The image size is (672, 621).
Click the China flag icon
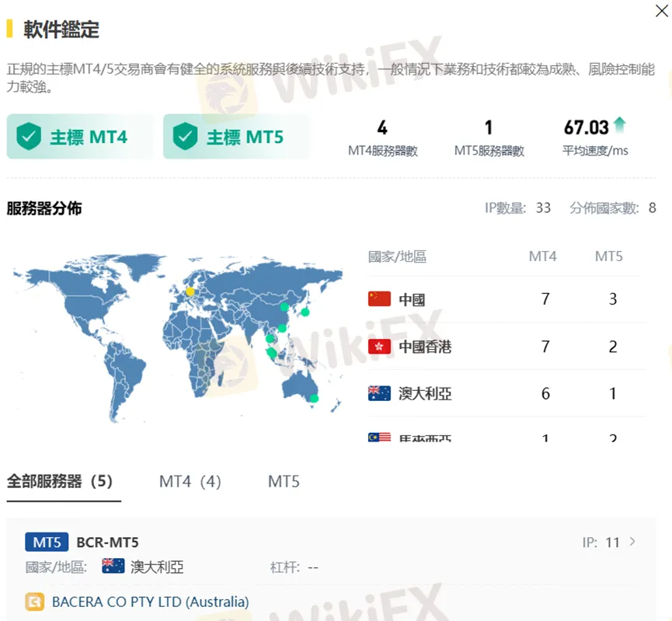(379, 299)
